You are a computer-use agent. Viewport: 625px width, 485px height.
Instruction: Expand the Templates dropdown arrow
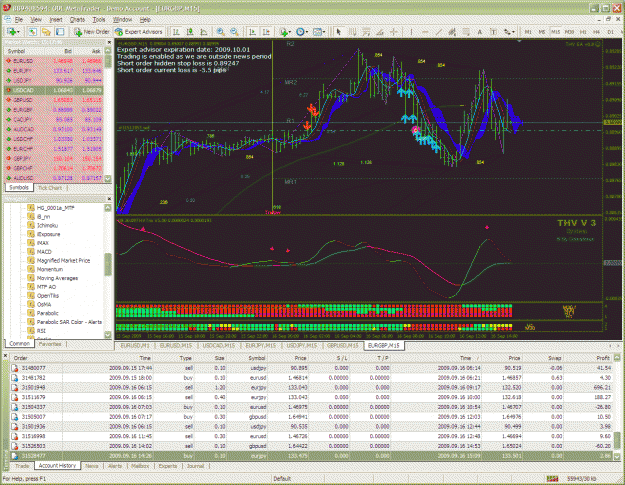point(324,32)
